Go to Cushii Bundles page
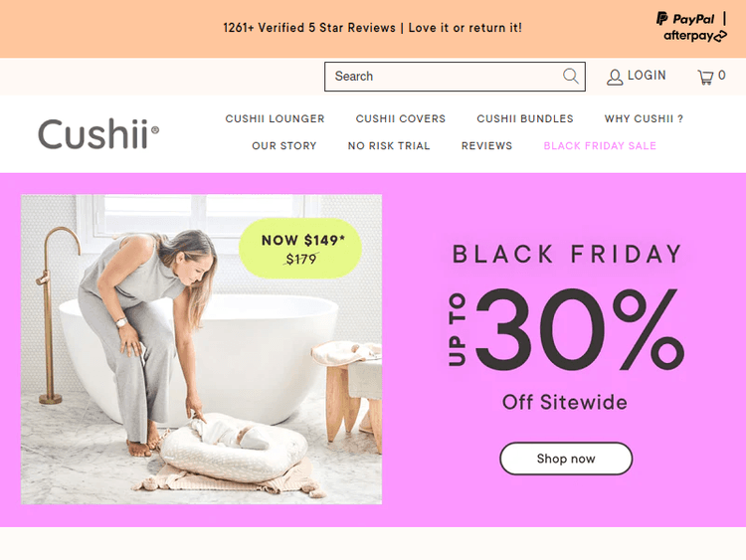This screenshot has height=560, width=746. click(525, 118)
